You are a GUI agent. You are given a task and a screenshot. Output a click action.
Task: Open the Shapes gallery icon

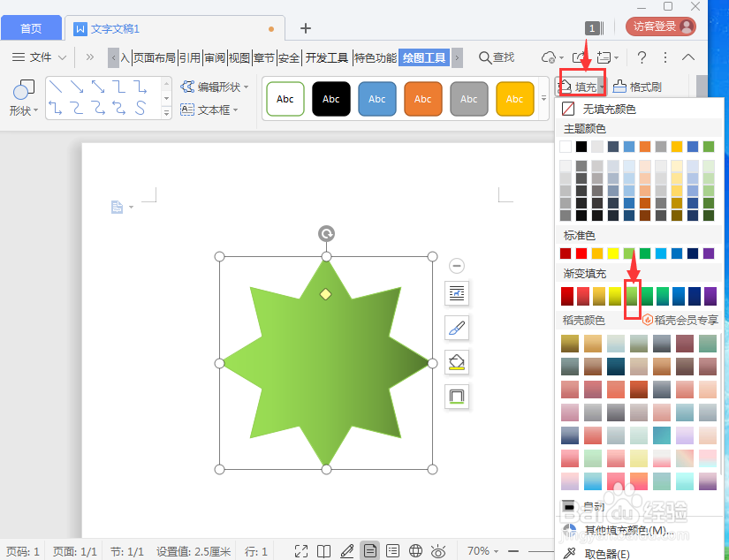point(23,90)
